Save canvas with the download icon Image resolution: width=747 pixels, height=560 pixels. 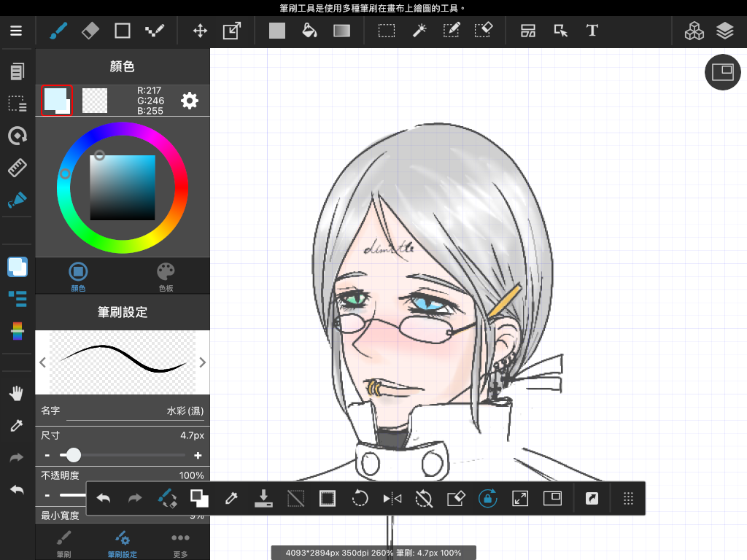[x=263, y=499]
